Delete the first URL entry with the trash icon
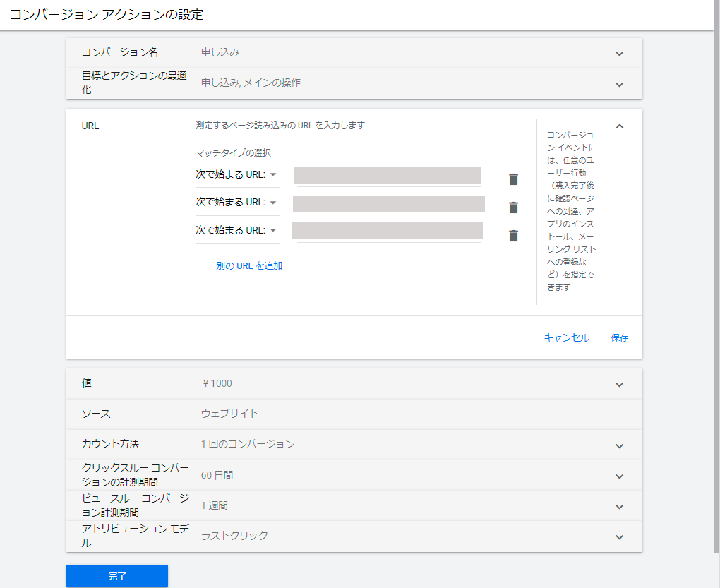Image resolution: width=720 pixels, height=588 pixels. pyautogui.click(x=513, y=179)
